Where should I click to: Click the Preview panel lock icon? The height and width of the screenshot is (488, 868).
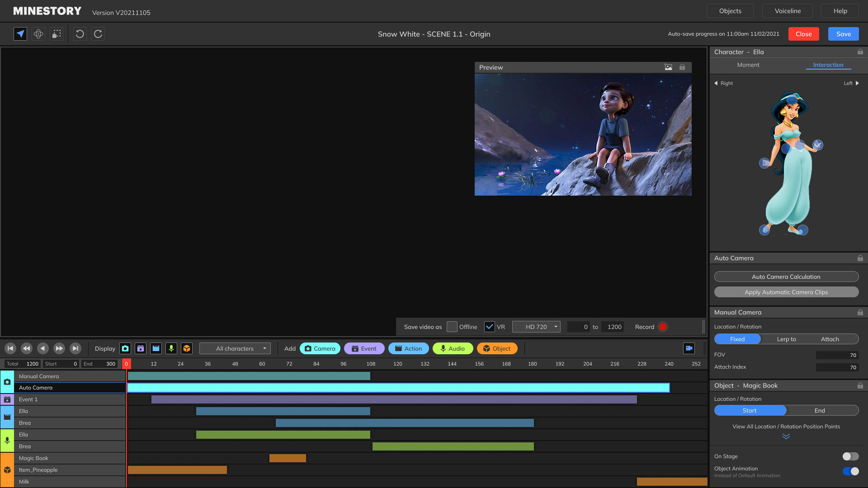pyautogui.click(x=682, y=67)
